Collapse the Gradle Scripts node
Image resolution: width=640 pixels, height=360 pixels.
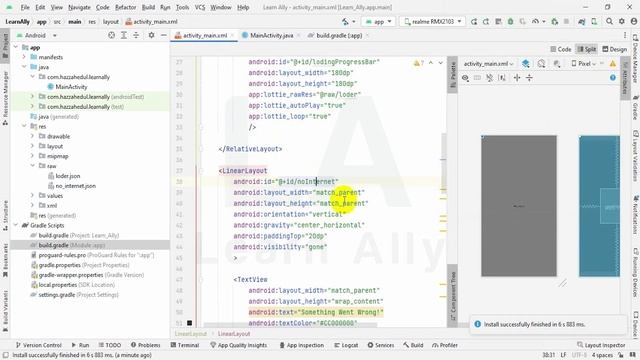pos(16,225)
